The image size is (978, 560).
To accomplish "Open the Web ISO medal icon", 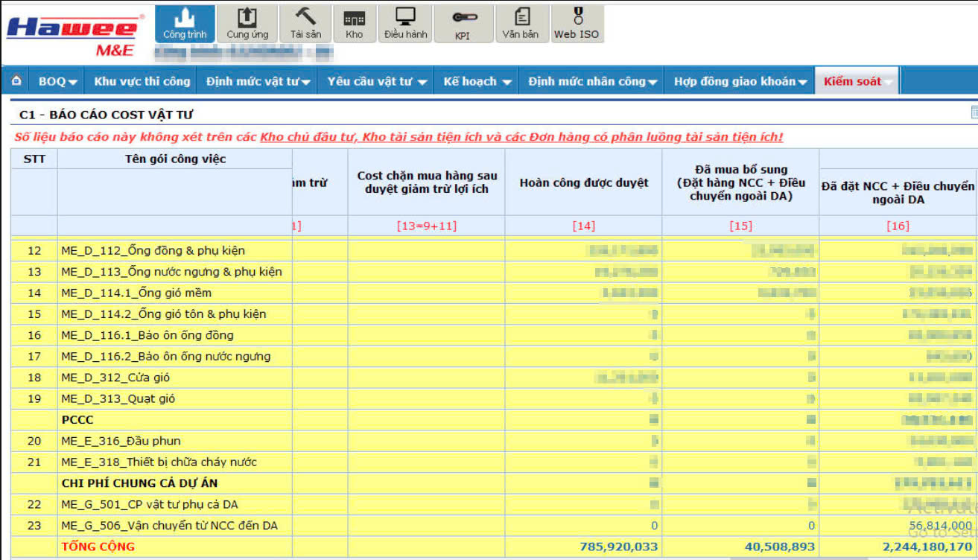I will coord(577,24).
